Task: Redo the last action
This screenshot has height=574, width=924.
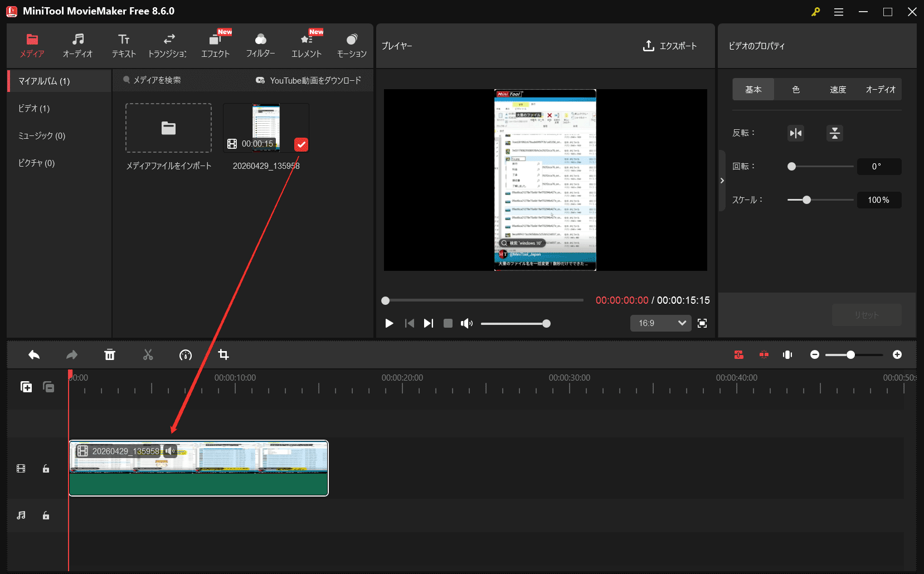Action: (x=72, y=355)
